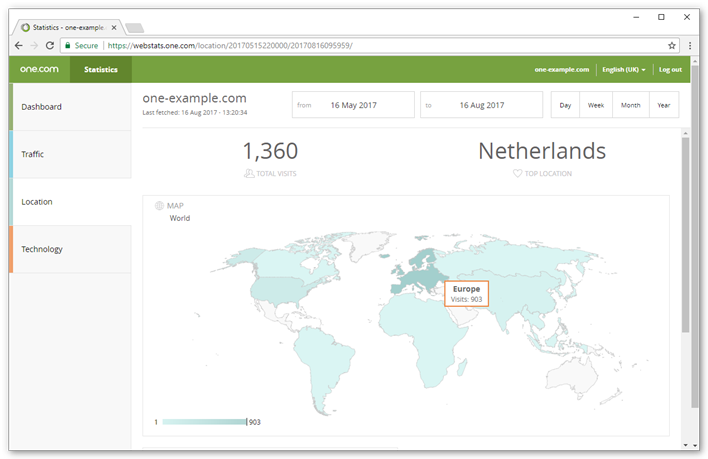Reload the page with refresh icon

pos(49,46)
